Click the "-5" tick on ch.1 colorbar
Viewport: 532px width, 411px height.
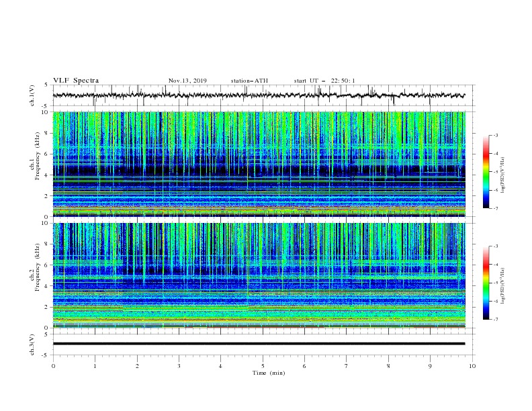[x=495, y=172]
